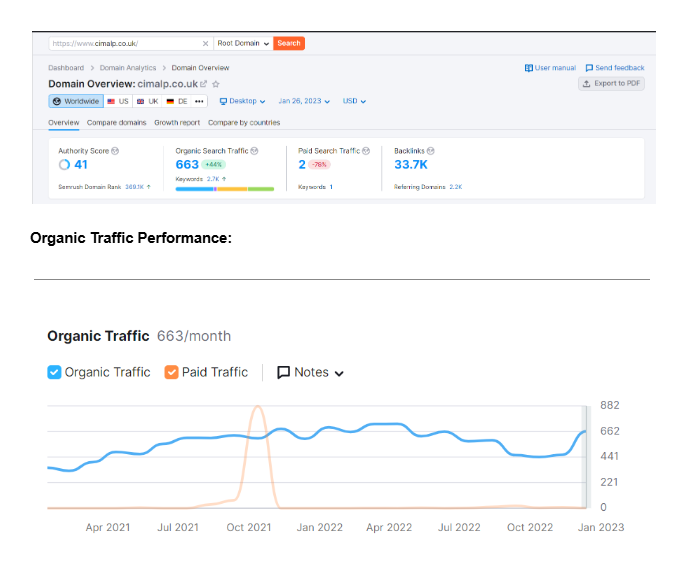This screenshot has height=566, width=699.
Task: Click green segment of keywords distribution bar
Action: [x=261, y=189]
